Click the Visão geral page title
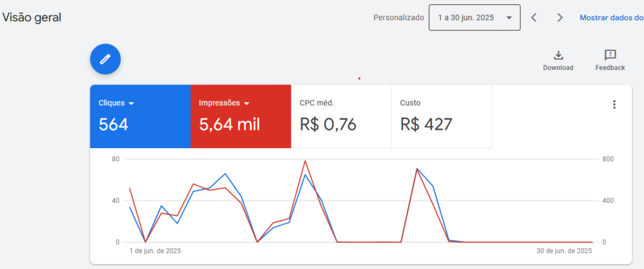 31,18
